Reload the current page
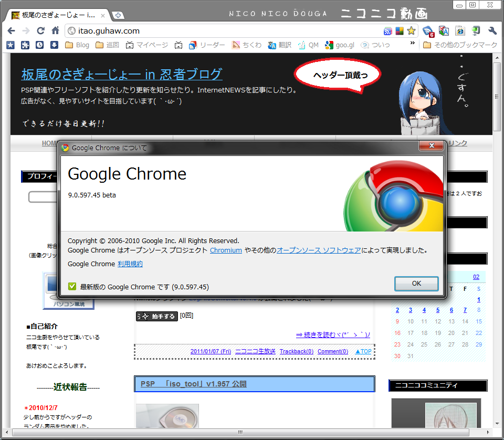Screen dimensions: 504x440 pos(40,30)
